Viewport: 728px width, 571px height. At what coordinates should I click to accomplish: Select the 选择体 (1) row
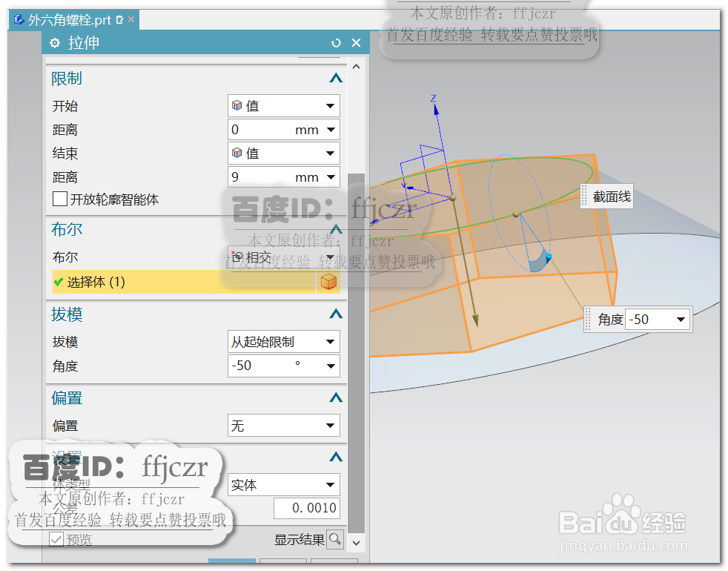(184, 282)
